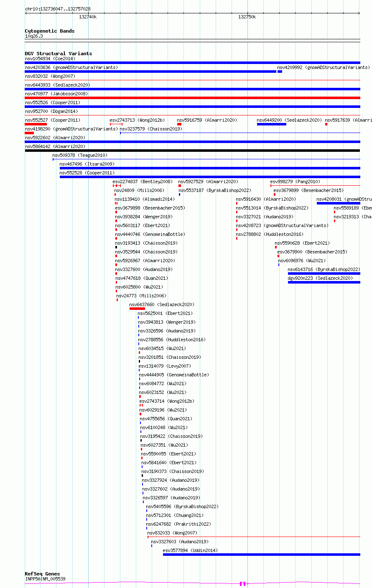Click esv3577894 (Uddin2014) label

[191, 550]
